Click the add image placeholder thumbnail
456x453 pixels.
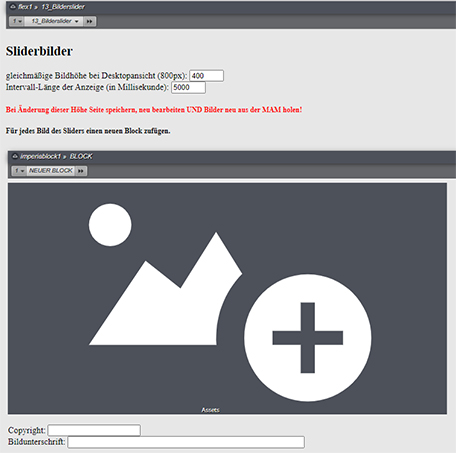(227, 298)
